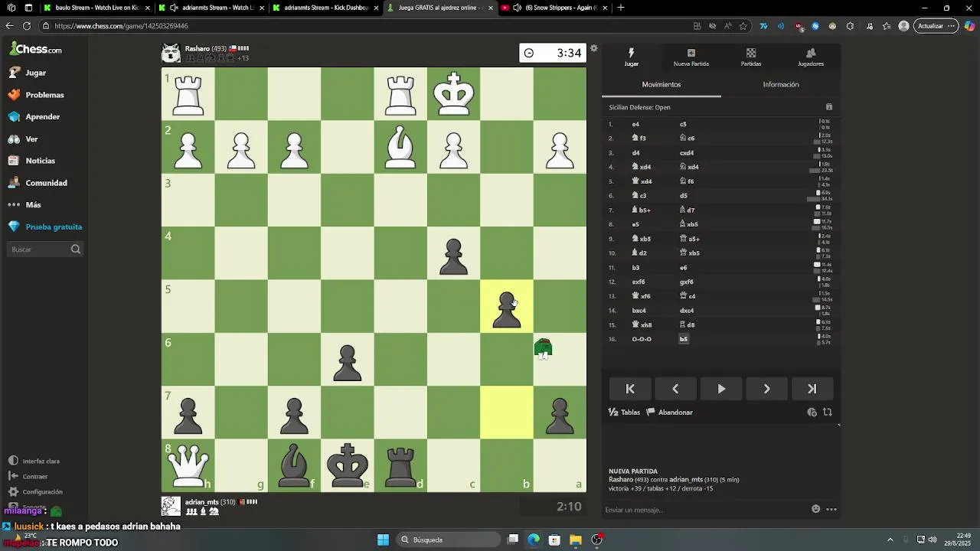Open Configuración in the sidebar
The width and height of the screenshot is (980, 551).
[42, 492]
